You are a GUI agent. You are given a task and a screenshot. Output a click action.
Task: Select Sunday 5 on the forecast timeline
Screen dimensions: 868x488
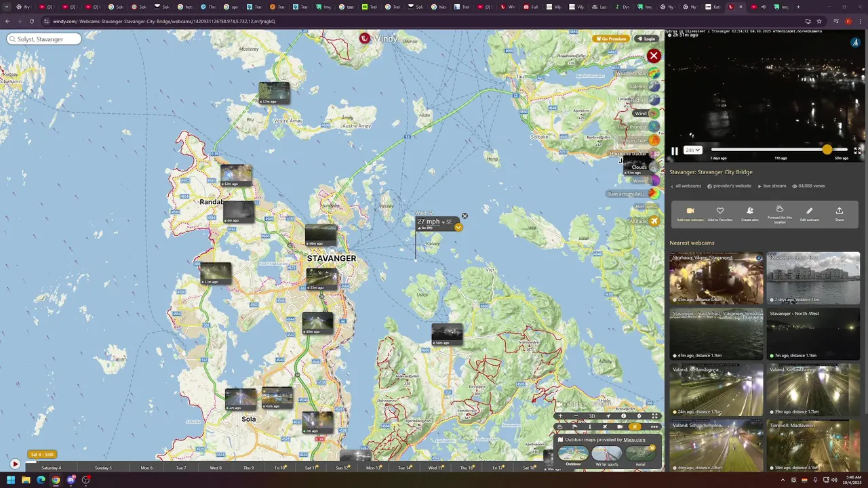click(x=103, y=468)
